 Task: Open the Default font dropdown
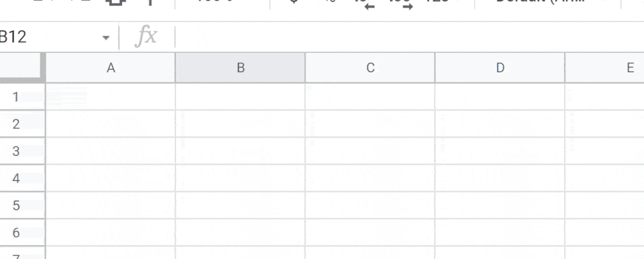548,3
